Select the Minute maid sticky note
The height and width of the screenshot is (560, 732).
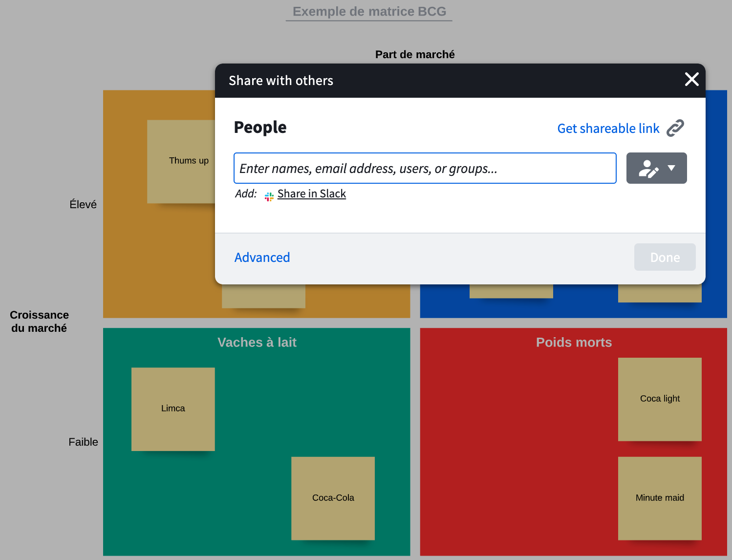click(x=660, y=498)
